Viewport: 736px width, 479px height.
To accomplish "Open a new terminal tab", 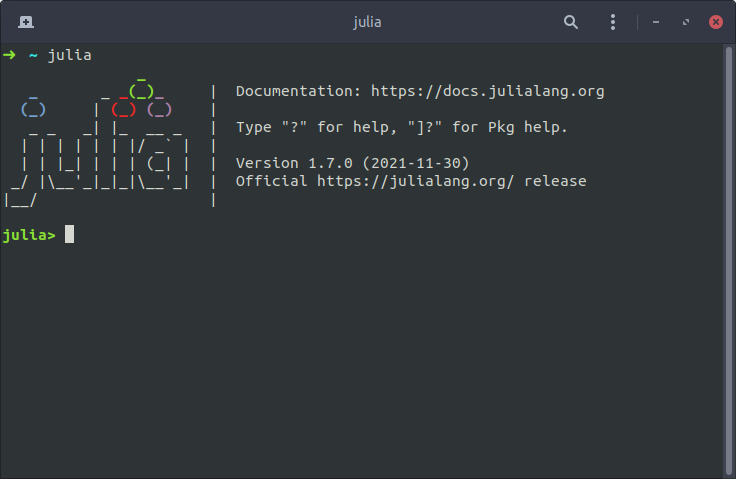I will (26, 22).
